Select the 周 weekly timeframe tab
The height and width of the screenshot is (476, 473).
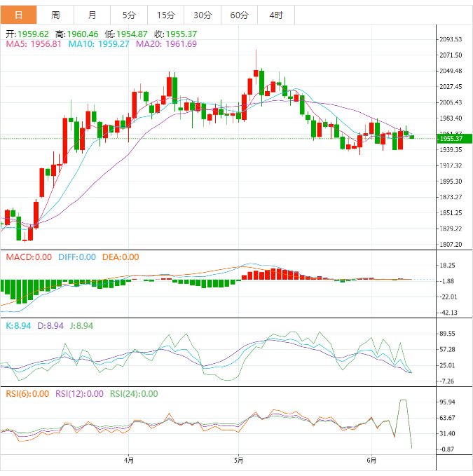click(x=55, y=15)
